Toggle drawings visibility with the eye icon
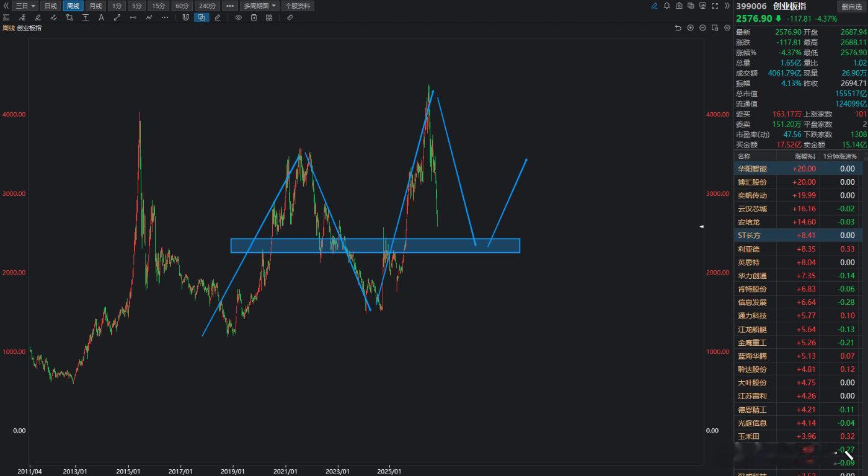The height and width of the screenshot is (476, 868). click(x=238, y=17)
